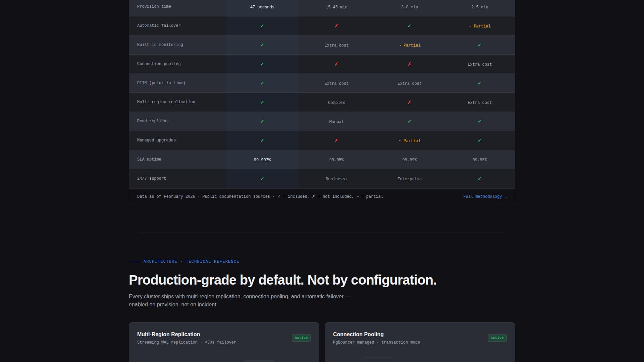Screen dimensions: 644x362
Task: Click the 'Connection pooling' row label
Action: tap(159, 64)
